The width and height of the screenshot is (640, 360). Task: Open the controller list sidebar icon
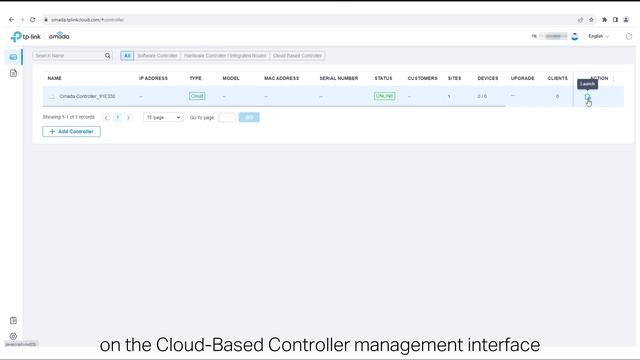[13, 57]
